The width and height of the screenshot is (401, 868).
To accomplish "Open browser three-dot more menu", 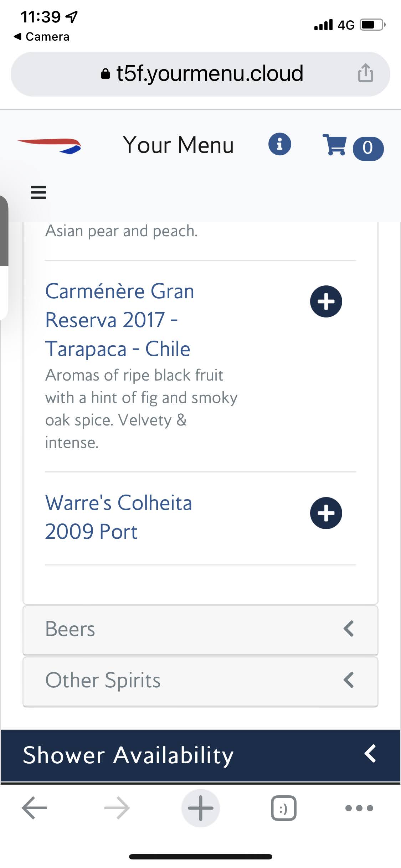I will tap(359, 808).
